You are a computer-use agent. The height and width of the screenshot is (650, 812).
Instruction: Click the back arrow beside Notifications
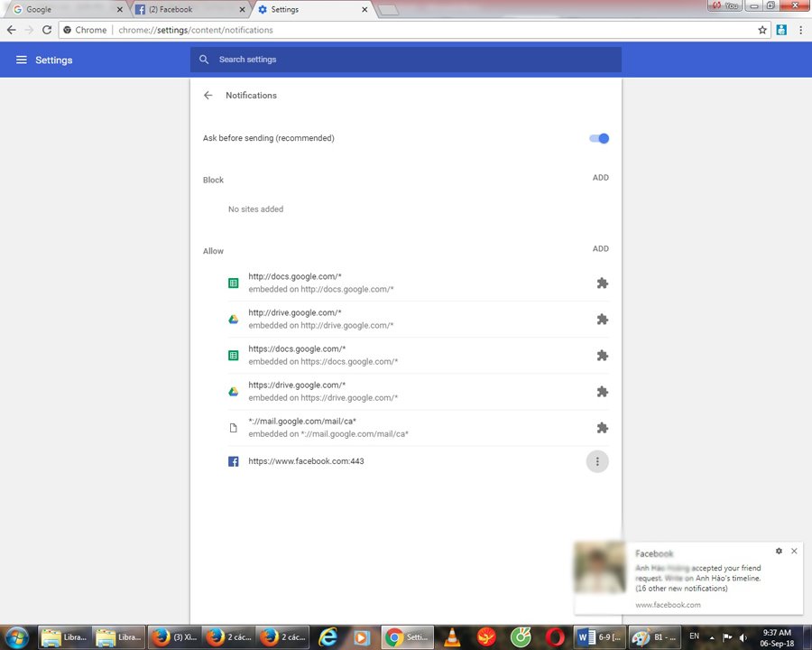(208, 96)
